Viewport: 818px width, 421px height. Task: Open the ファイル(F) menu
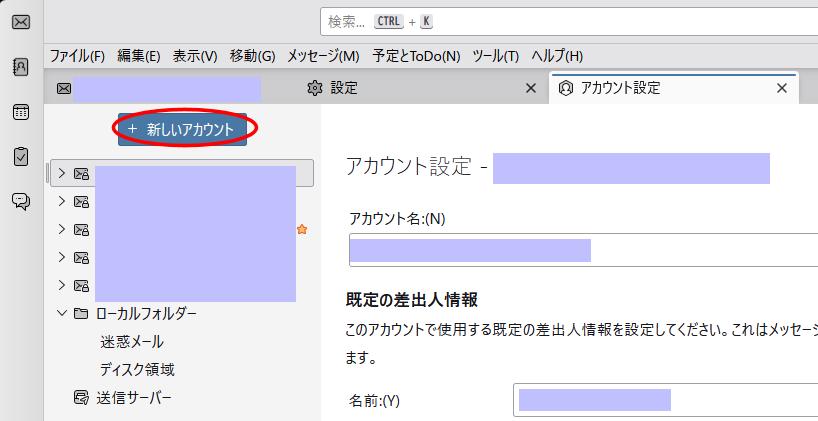click(x=77, y=56)
